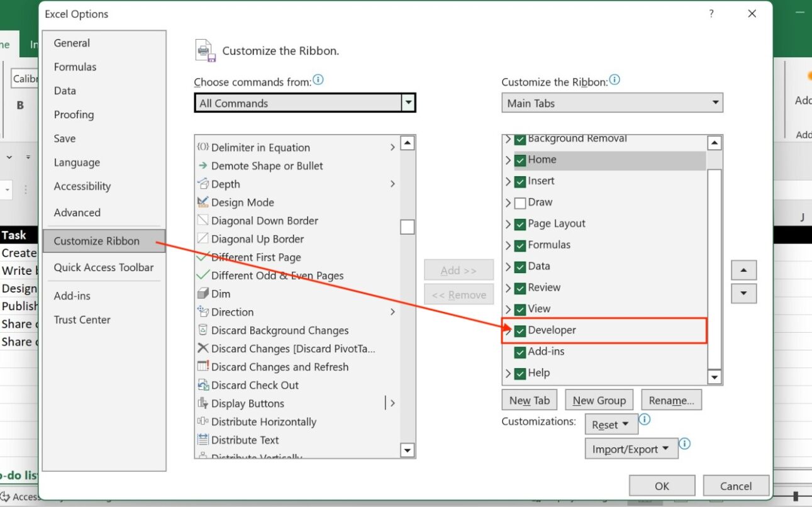Enable the Draw tab checkbox

(520, 202)
